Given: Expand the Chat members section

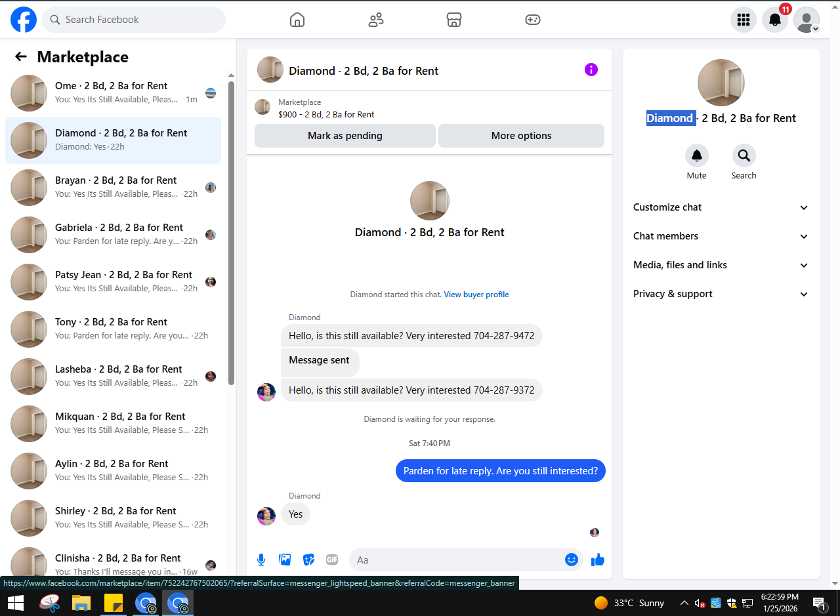Looking at the screenshot, I should pyautogui.click(x=721, y=236).
